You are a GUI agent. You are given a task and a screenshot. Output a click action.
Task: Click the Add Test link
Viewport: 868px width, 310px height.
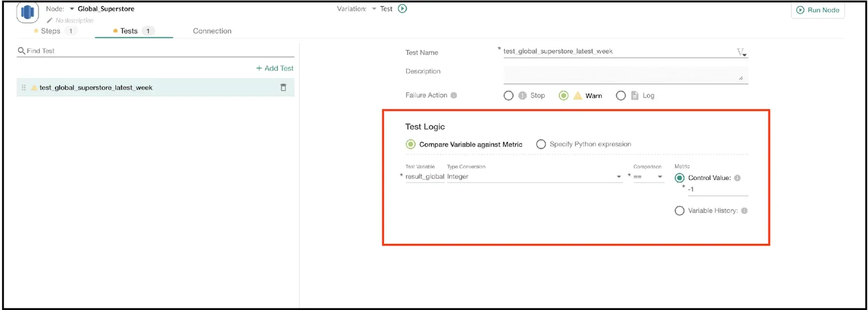[275, 68]
